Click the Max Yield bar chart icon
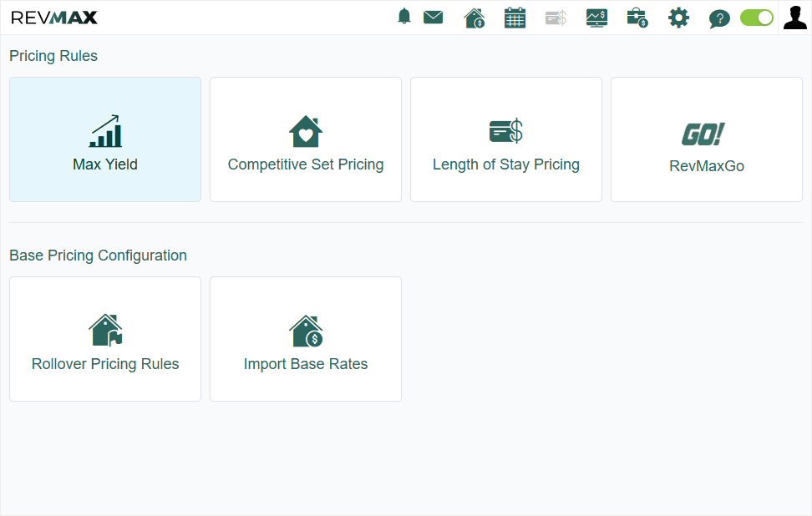 pyautogui.click(x=105, y=131)
